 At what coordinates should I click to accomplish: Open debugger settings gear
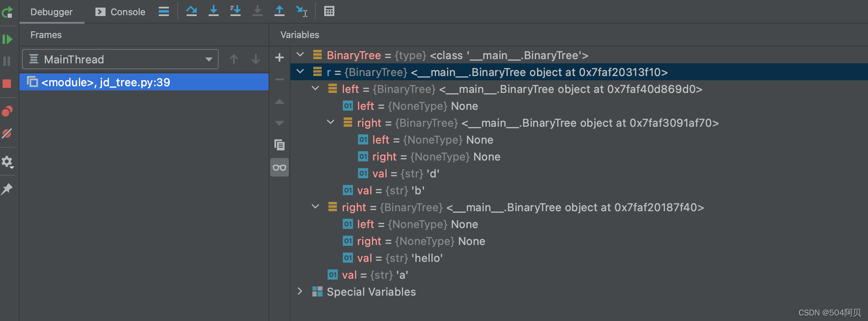7,162
